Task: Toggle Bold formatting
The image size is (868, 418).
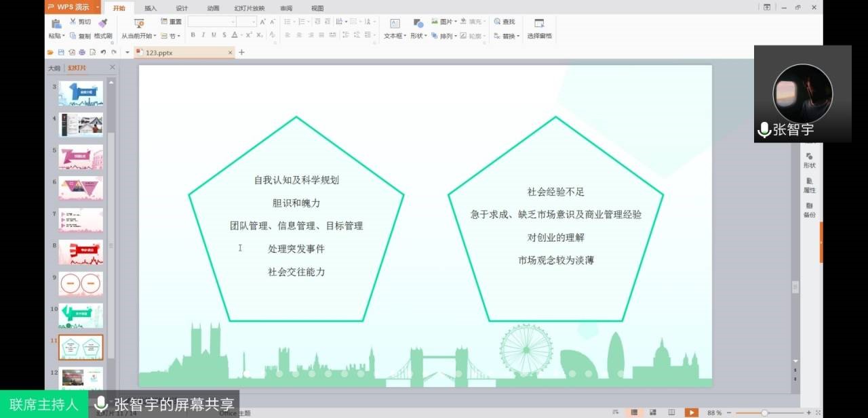Action: click(x=193, y=35)
